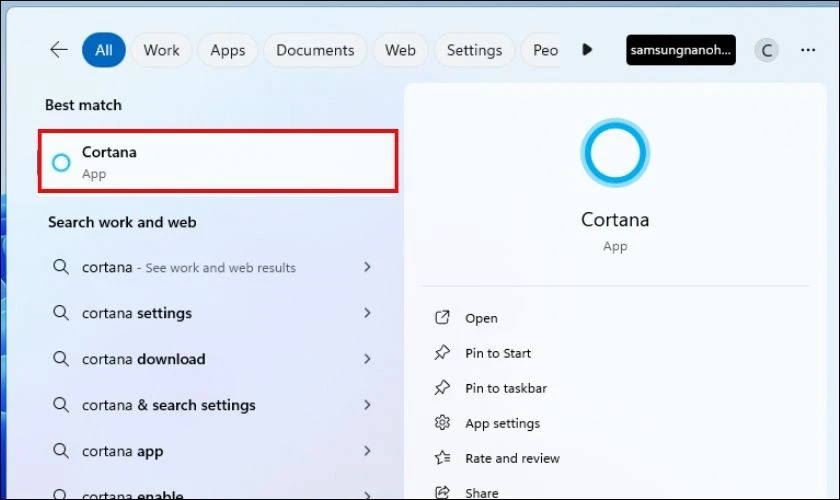The width and height of the screenshot is (840, 500).
Task: Click the Cortana title in details pane
Action: [615, 220]
